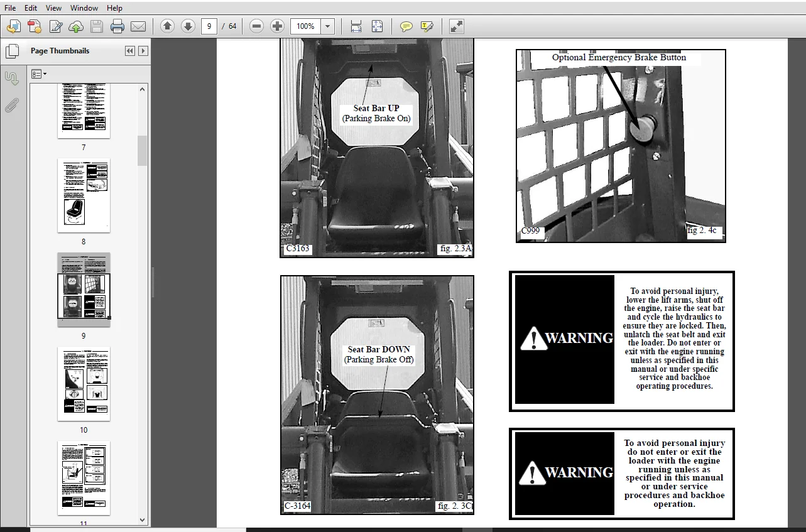Screen dimensions: 806x532
Task: Open the Help menu
Action: (115, 8)
